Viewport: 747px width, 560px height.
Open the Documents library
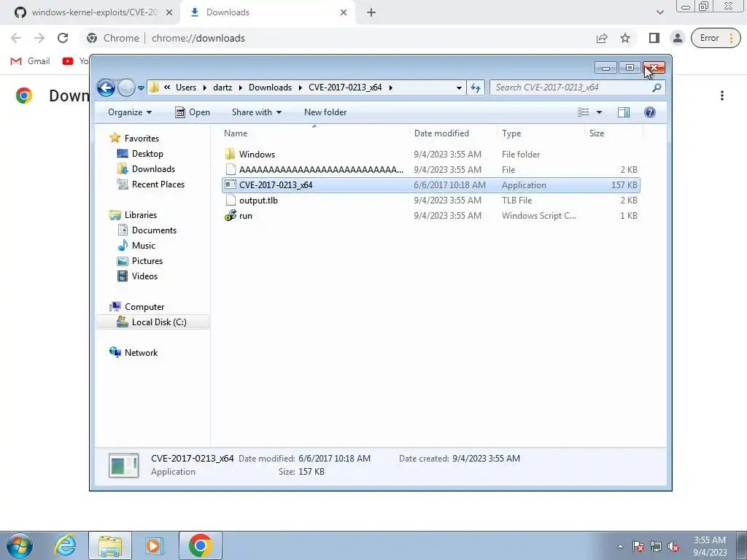[x=154, y=230]
